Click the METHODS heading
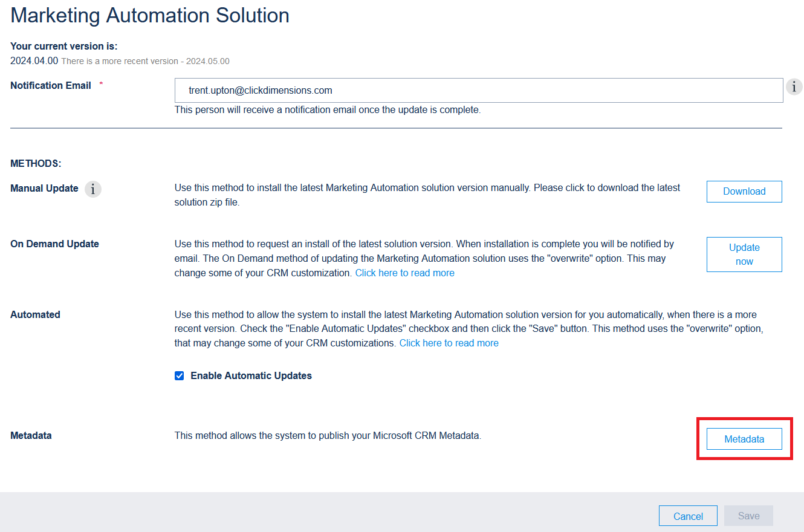The image size is (804, 532). click(36, 163)
